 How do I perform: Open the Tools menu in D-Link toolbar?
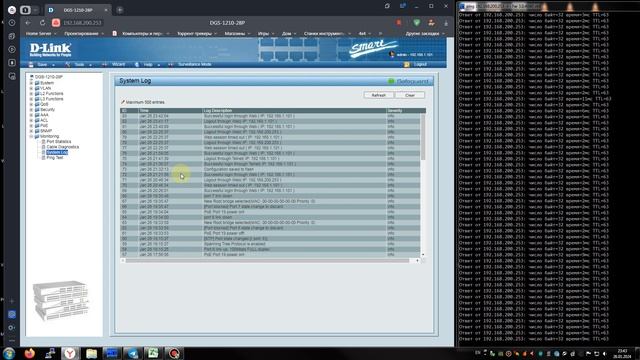point(79,64)
